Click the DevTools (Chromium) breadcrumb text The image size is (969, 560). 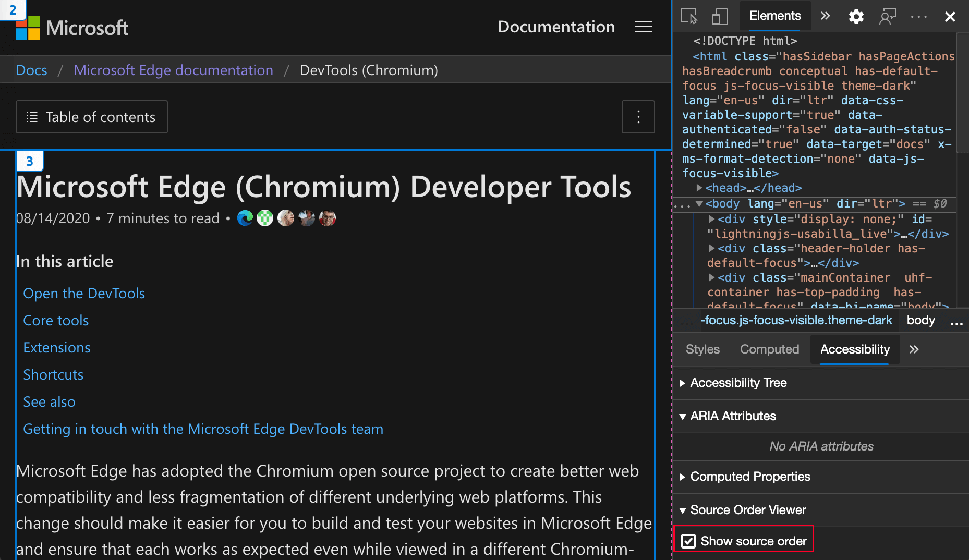tap(369, 70)
